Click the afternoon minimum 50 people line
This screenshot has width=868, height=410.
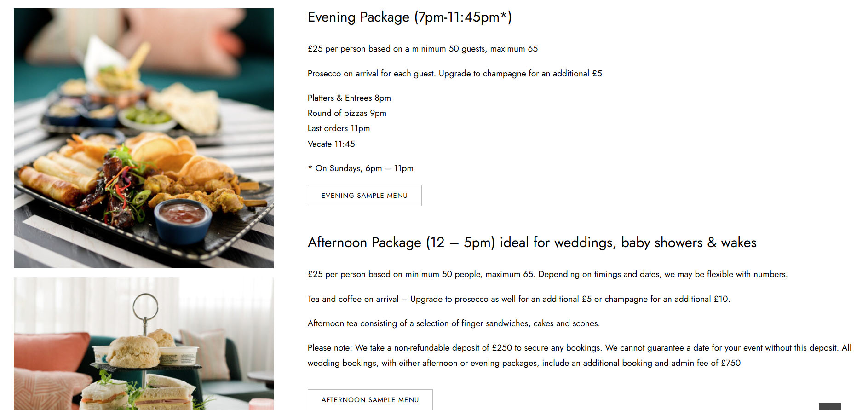click(547, 274)
